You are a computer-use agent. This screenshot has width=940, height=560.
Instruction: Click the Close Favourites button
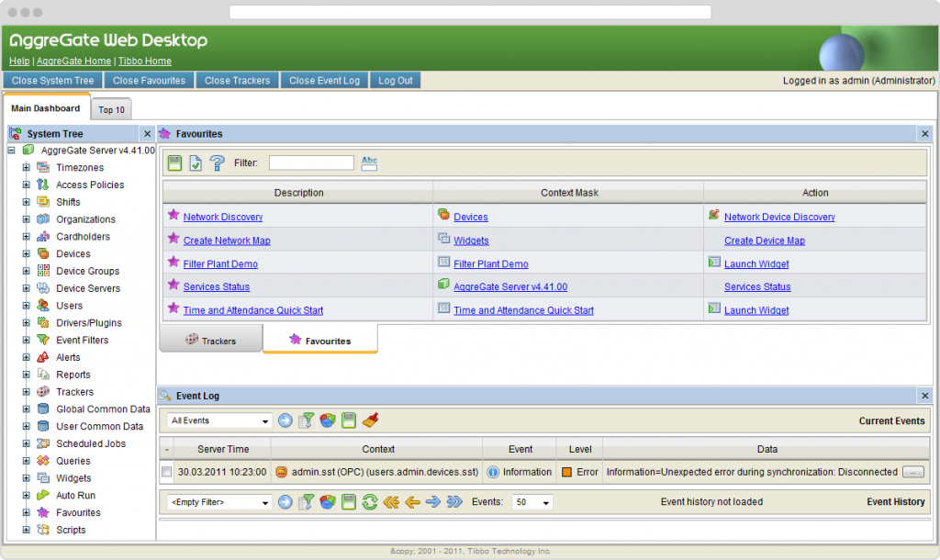tap(150, 81)
